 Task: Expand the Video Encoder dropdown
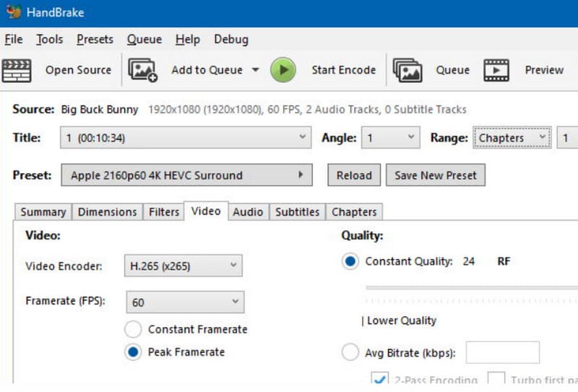tap(183, 266)
